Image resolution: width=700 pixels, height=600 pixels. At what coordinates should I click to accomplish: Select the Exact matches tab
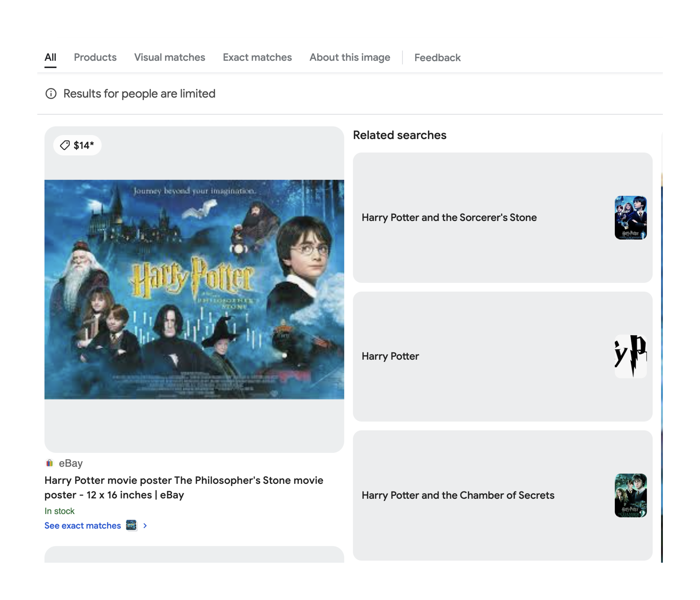(257, 58)
